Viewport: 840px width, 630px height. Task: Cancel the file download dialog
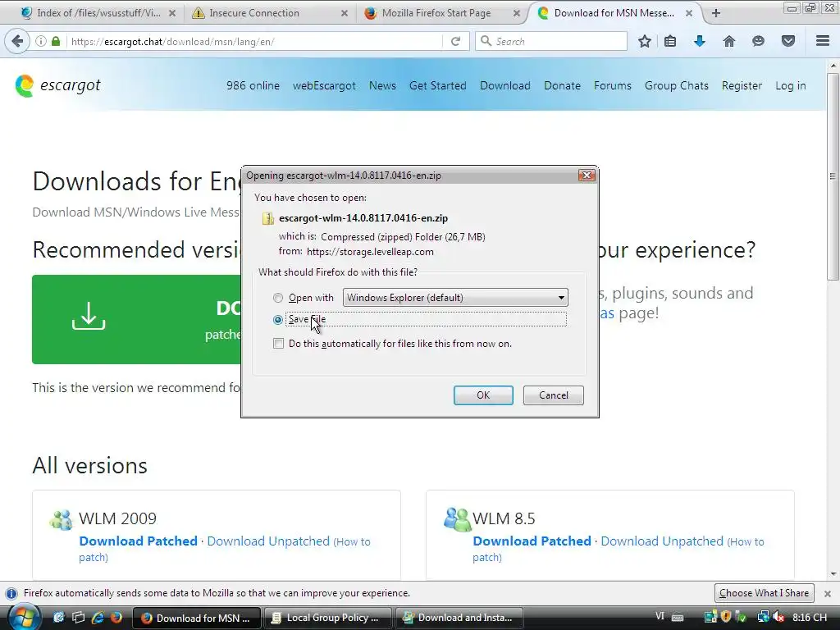click(554, 395)
